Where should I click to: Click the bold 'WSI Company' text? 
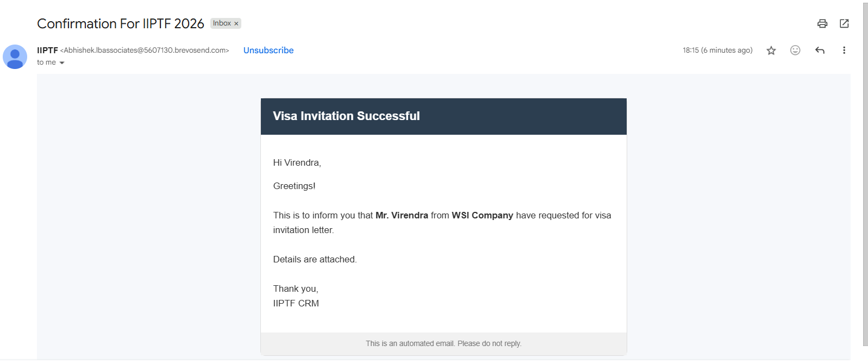click(482, 216)
